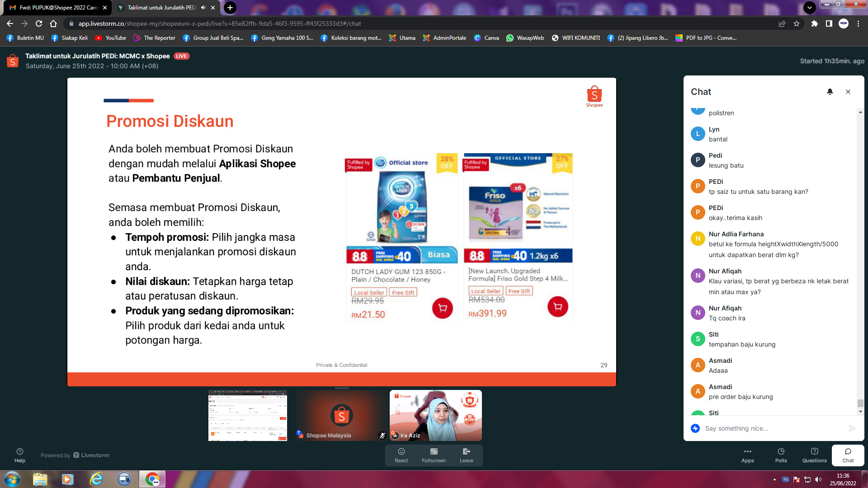Click the Asmadi avatar beside 'Adaaa'
This screenshot has height=488, width=868.
(x=698, y=365)
